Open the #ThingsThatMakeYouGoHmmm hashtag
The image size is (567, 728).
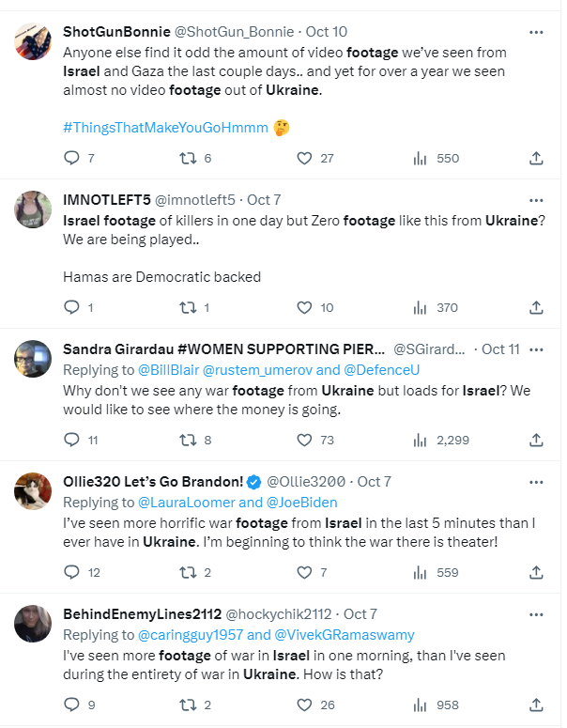(165, 127)
